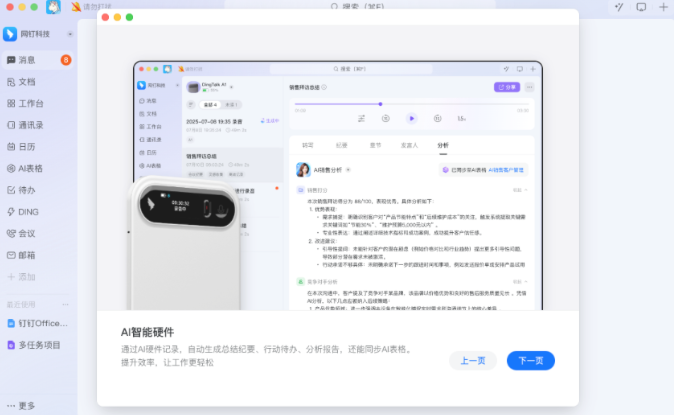Click the plus icon in top right
This screenshot has width=674, height=415.
663,7
